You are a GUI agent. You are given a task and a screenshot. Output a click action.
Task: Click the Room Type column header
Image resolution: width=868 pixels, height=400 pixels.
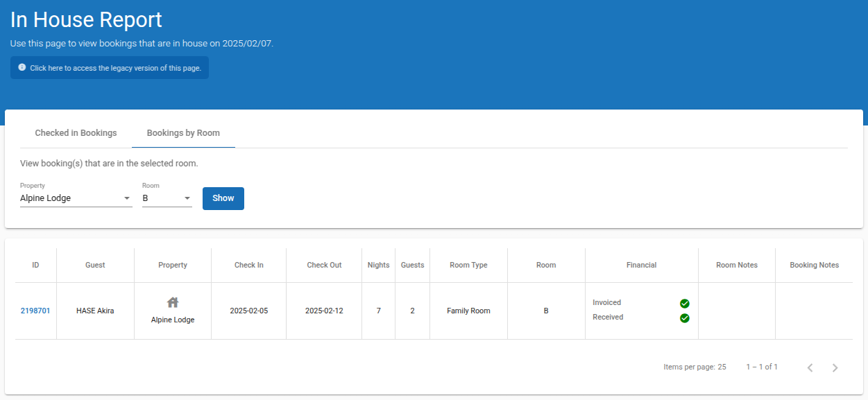tap(468, 265)
